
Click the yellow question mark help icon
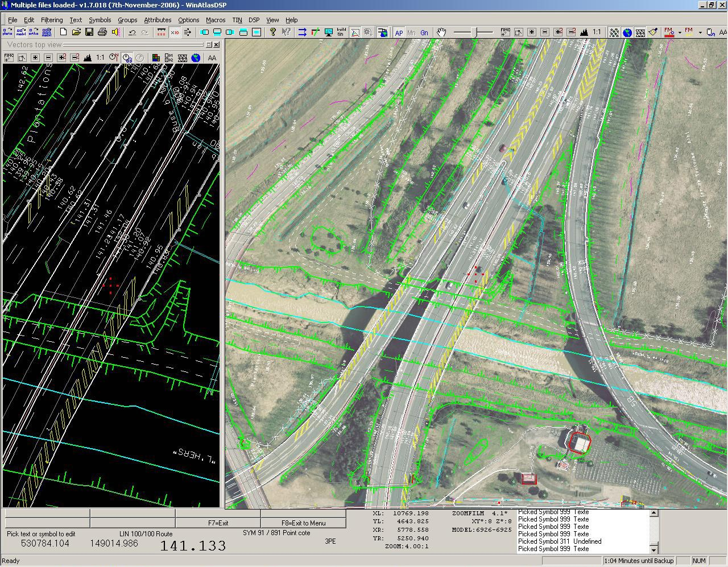point(273,32)
